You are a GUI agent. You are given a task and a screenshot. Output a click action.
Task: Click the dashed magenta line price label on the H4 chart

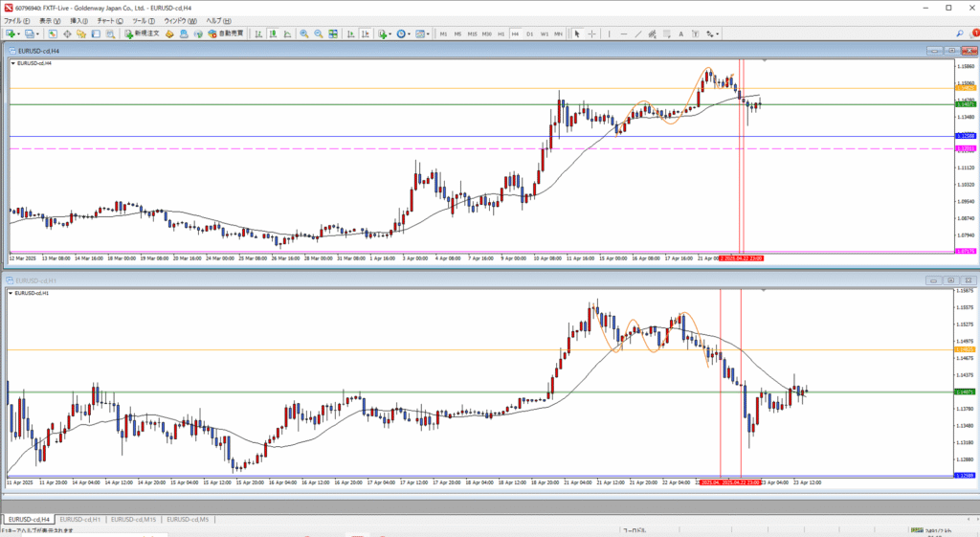point(966,148)
